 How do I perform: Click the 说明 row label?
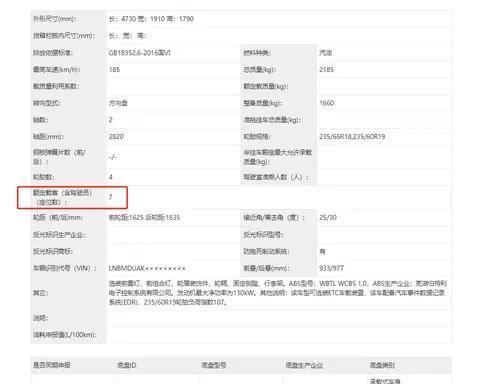click(x=41, y=318)
